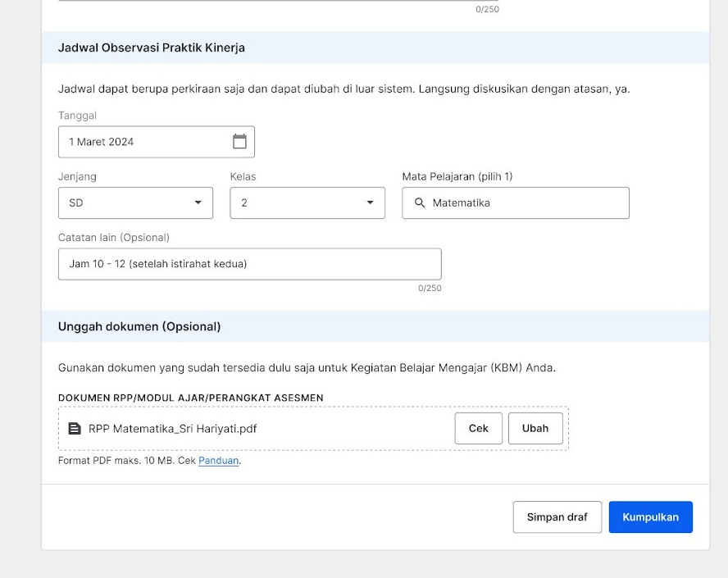Viewport: 728px width, 578px height.
Task: Click the Kelas dropdown arrow
Action: [x=370, y=203]
